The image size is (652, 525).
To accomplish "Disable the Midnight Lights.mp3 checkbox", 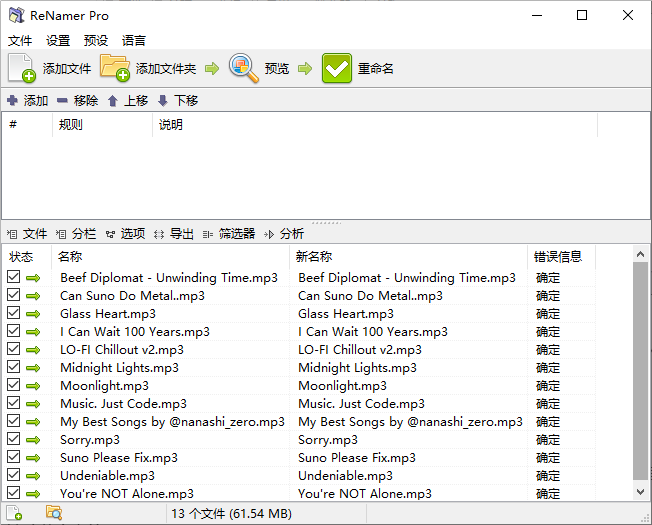I will coord(13,367).
